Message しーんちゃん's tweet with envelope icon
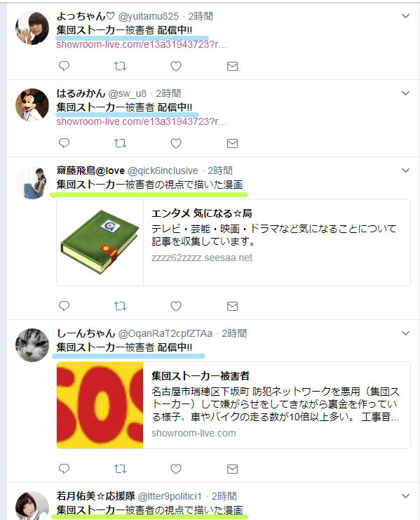Viewport: 420px width, 520px height. pos(232,469)
